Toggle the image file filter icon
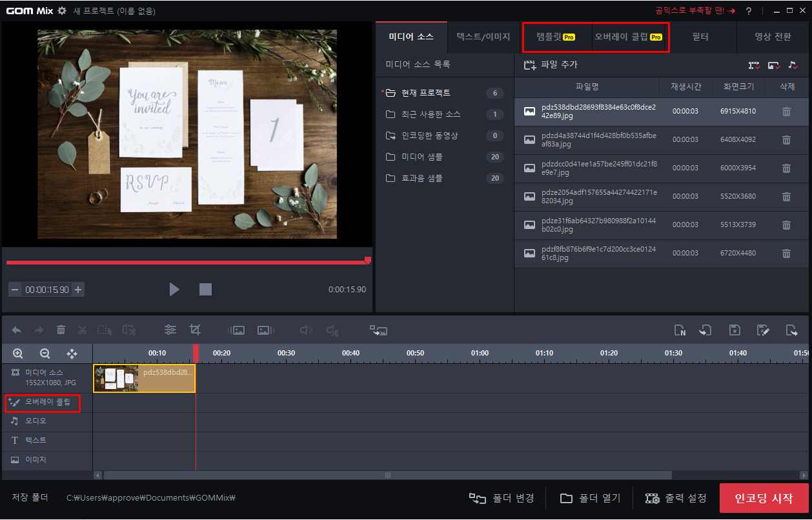 click(773, 65)
